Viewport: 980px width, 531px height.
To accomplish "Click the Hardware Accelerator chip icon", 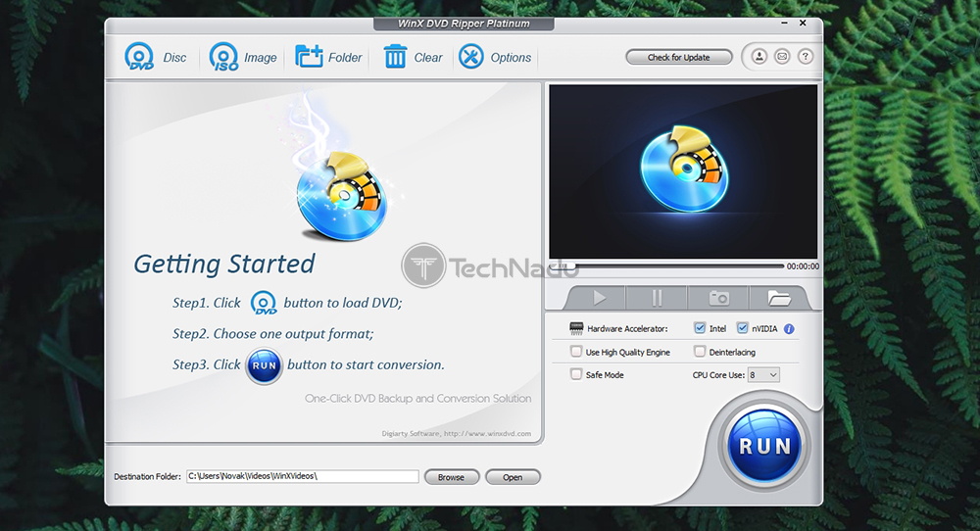I will (576, 328).
